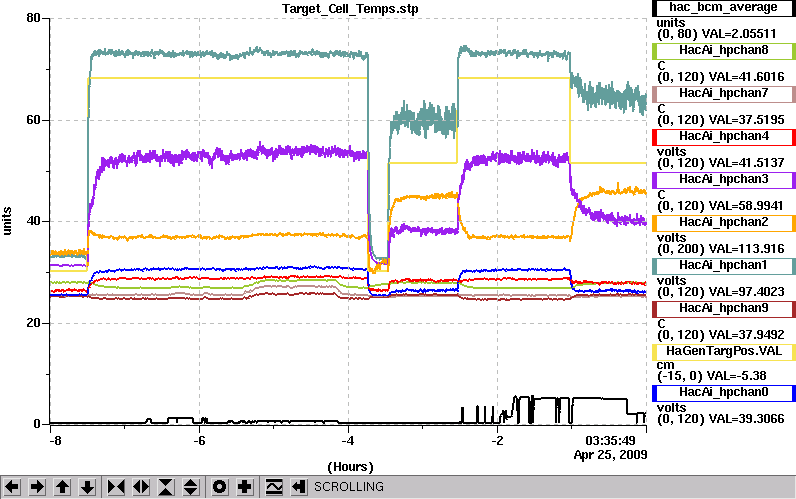796x499 pixels.
Task: Click the (Hours) x-axis label
Action: coord(350,467)
